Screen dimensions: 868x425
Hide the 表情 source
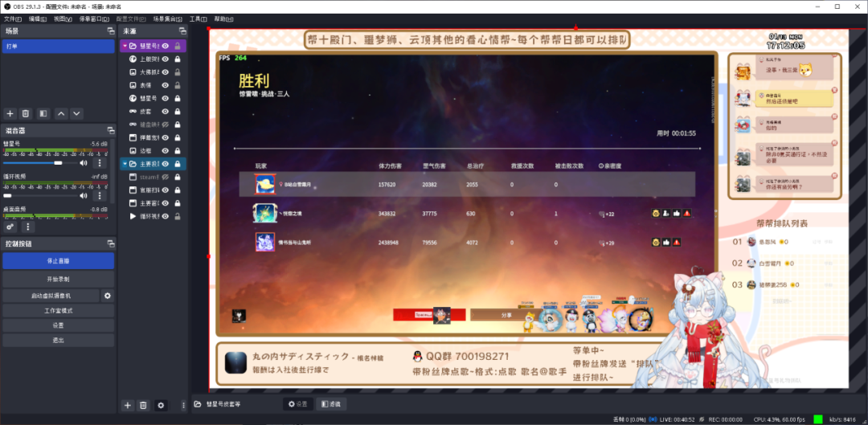[x=165, y=85]
